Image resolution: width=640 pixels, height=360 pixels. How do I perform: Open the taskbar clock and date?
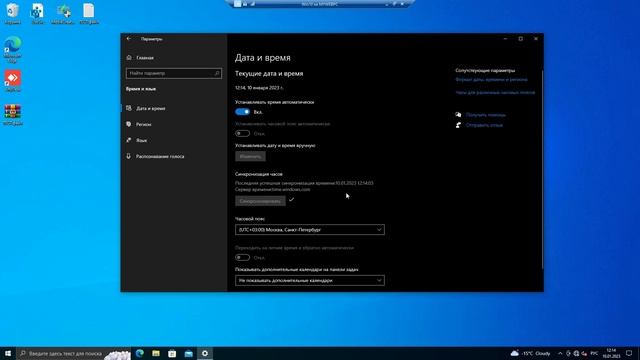click(611, 353)
